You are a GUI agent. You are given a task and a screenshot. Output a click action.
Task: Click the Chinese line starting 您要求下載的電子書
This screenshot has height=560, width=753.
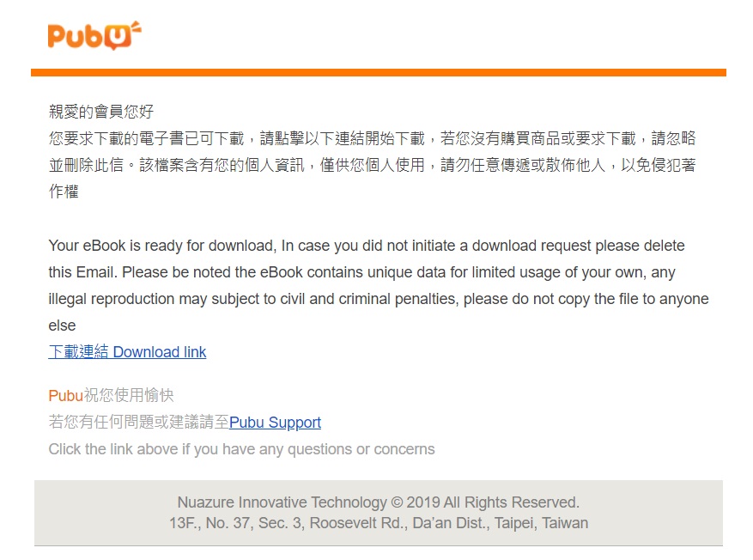[372, 138]
